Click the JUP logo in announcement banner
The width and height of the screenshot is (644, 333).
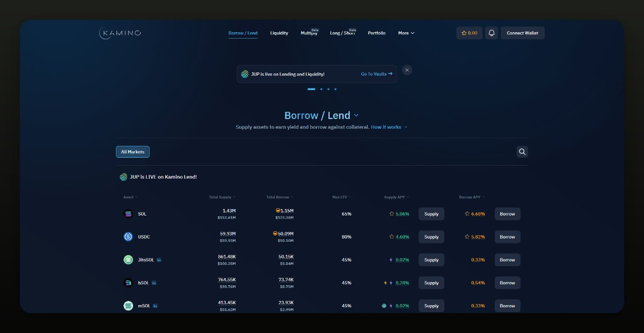coord(245,74)
